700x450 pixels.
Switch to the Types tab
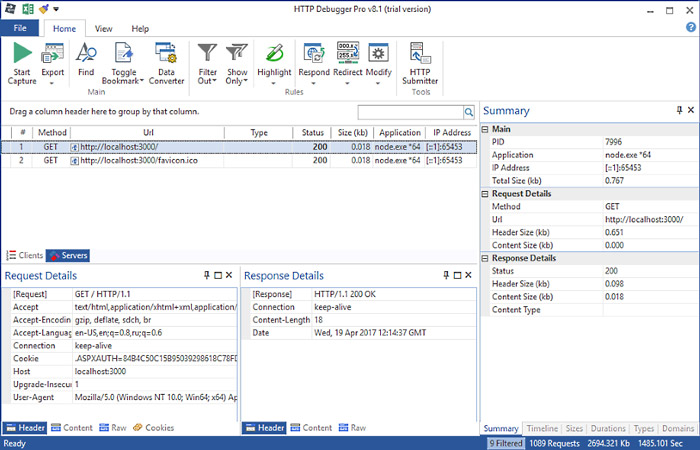[644, 429]
